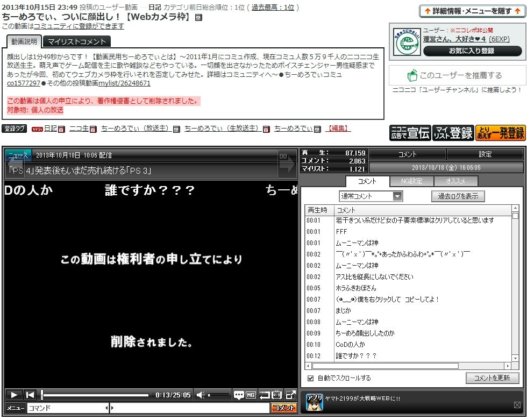This screenshot has height=420, width=527.
Task: Switch to マイリストコメント tab
Action: pos(76,41)
